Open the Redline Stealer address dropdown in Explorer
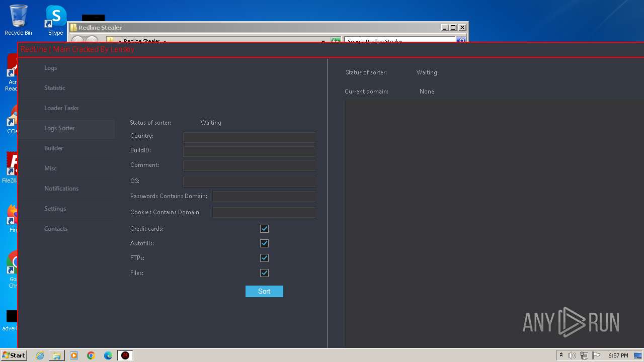The image size is (644, 362). pyautogui.click(x=165, y=40)
